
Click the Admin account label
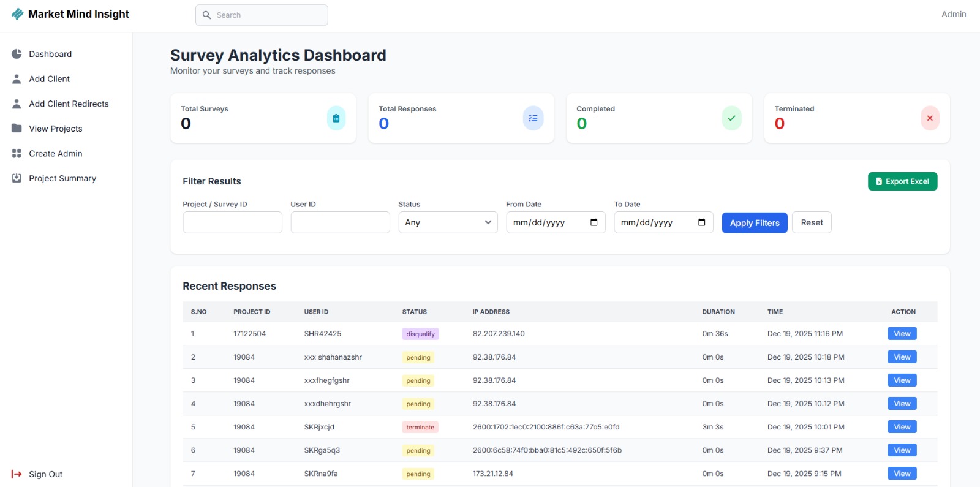coord(954,14)
